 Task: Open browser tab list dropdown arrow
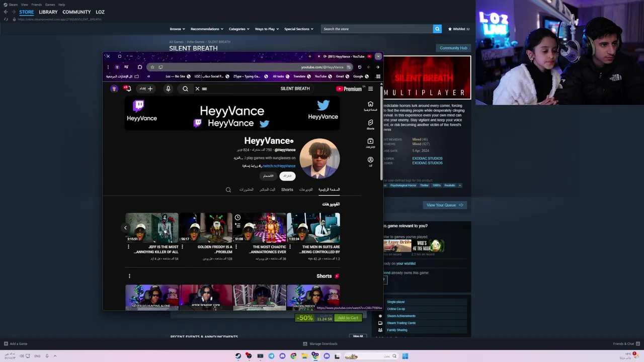pyautogui.click(x=378, y=56)
